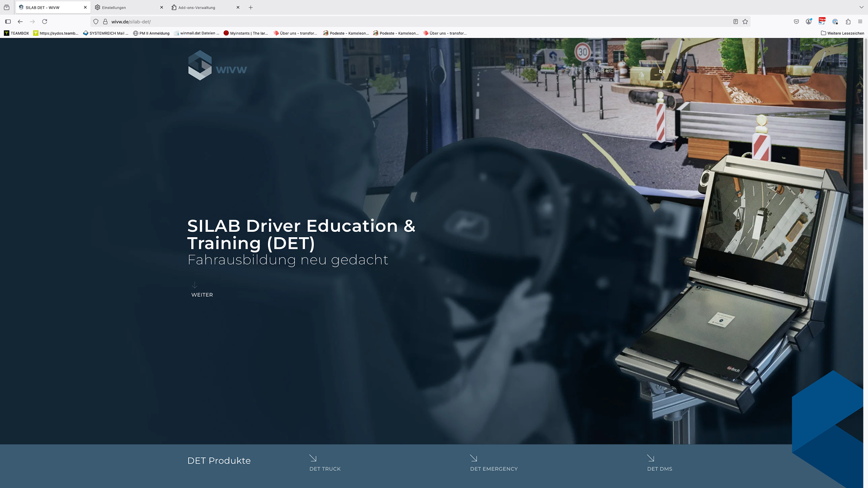Open the second Podeste - Kameleon bookmark
This screenshot has height=488, width=868.
396,33
